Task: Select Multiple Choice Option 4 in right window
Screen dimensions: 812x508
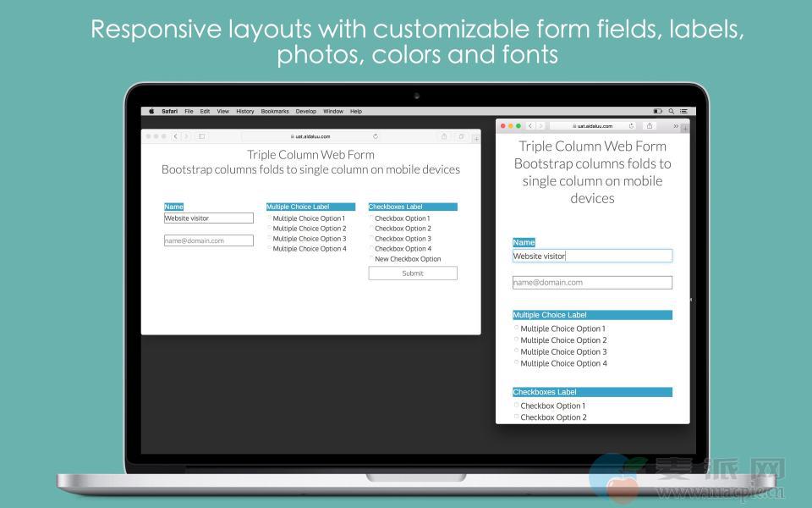Action: [x=516, y=362]
